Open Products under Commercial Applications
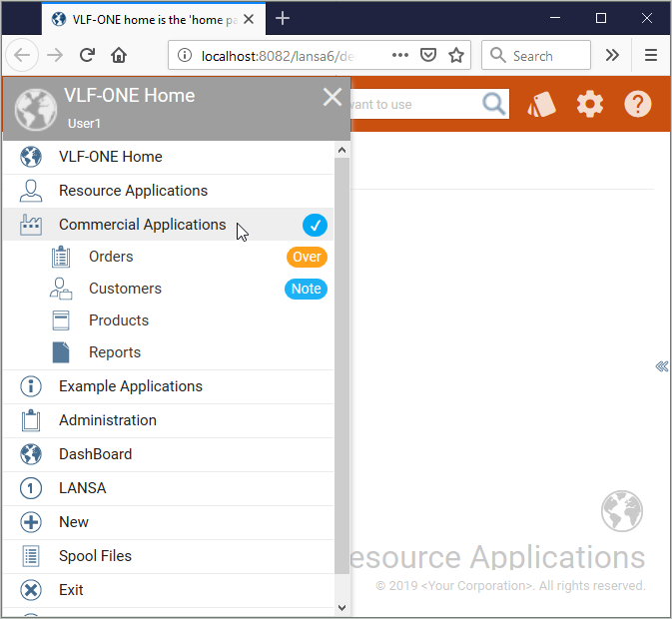This screenshot has width=672, height=619. (x=168, y=320)
